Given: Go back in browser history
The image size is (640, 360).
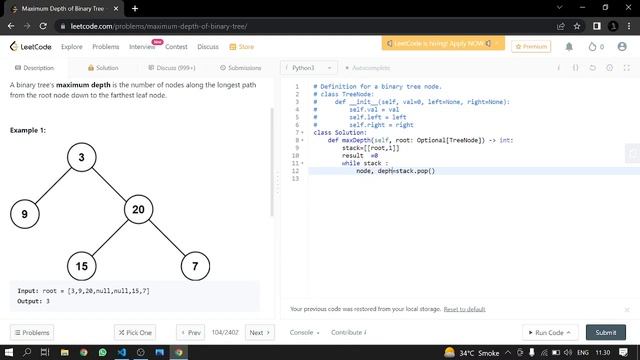Looking at the screenshot, I should [x=11, y=26].
